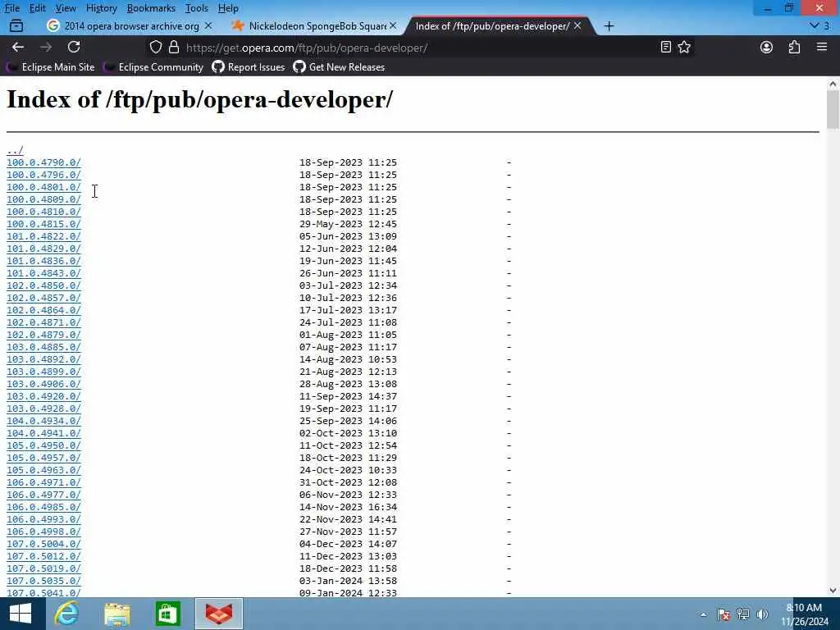Click the vertical scrollbar thumb
The image size is (840, 630).
(x=833, y=110)
